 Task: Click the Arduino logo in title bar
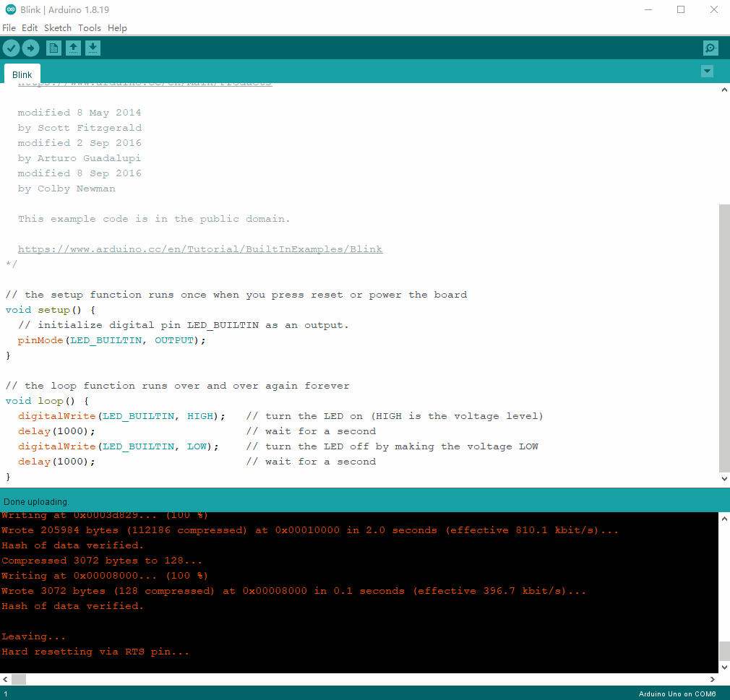[x=10, y=9]
